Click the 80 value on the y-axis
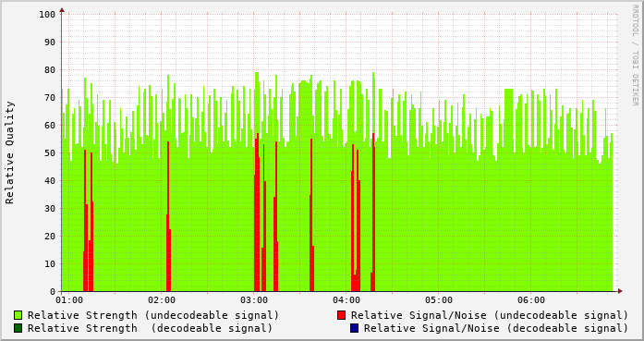This screenshot has height=341, width=644. (50, 70)
